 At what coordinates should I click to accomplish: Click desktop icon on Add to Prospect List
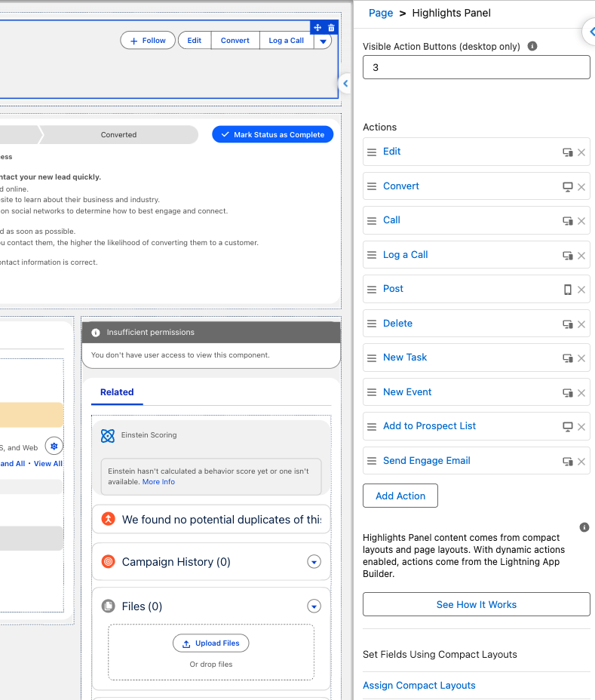click(567, 427)
